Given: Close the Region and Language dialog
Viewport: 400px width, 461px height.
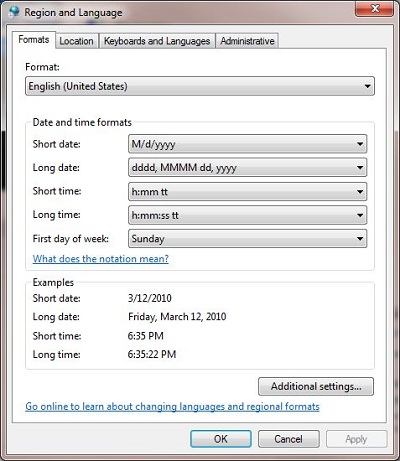Looking at the screenshot, I should coord(374,9).
